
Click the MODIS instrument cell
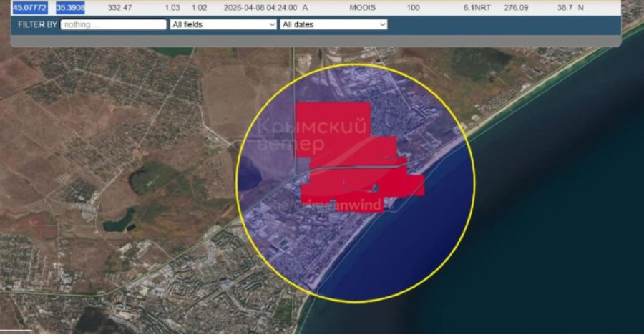point(362,7)
